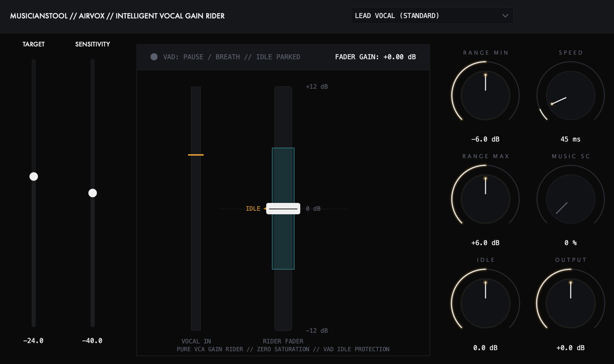
Task: Click the 0.0 dB idle value
Action: [x=485, y=348]
